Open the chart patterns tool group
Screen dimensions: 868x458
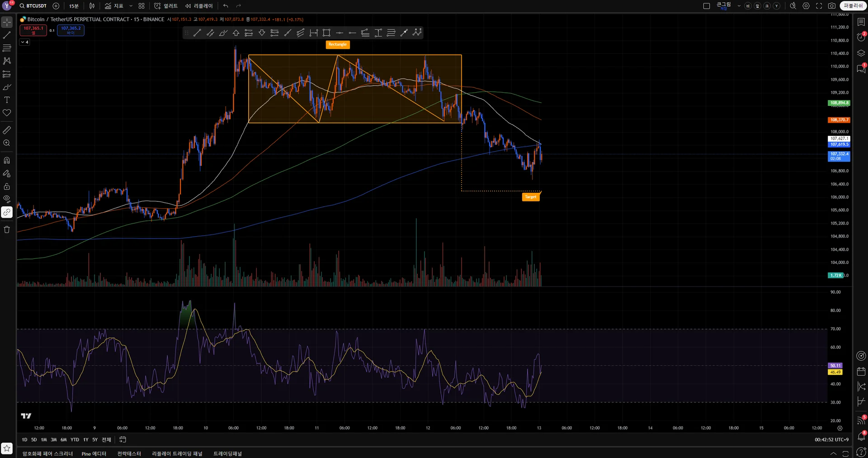7,61
